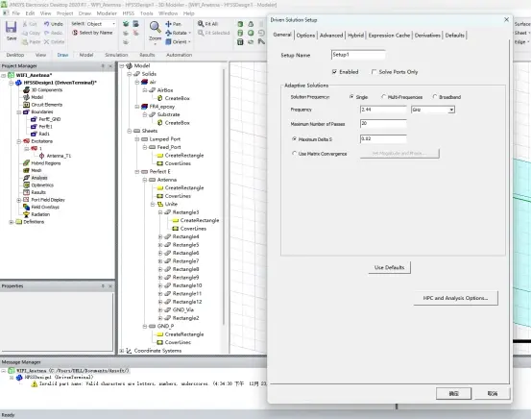This screenshot has width=532, height=419.
Task: Click the AirBox CreateBox operation icon
Action: 159,98
